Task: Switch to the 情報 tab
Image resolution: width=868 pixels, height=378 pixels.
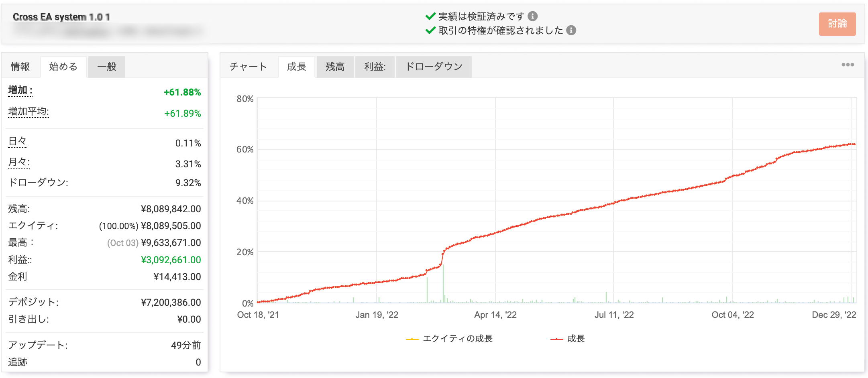Action: click(x=20, y=67)
